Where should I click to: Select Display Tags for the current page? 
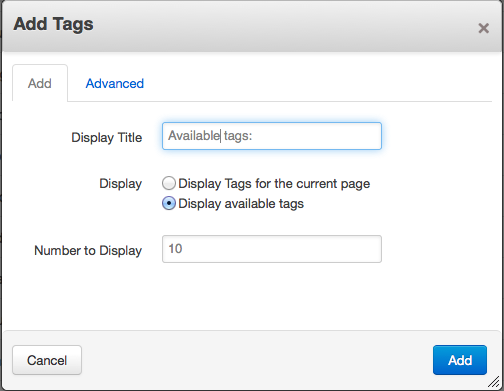pyautogui.click(x=169, y=183)
